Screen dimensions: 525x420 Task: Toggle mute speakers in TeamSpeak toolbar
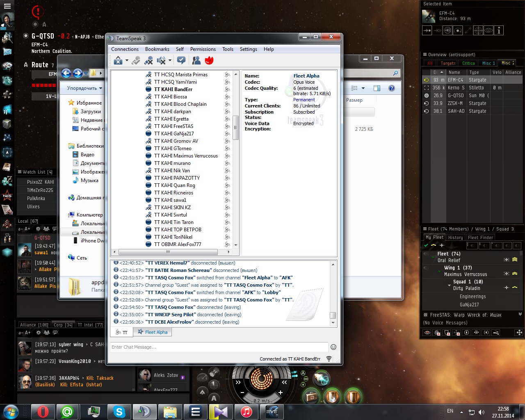(x=162, y=61)
